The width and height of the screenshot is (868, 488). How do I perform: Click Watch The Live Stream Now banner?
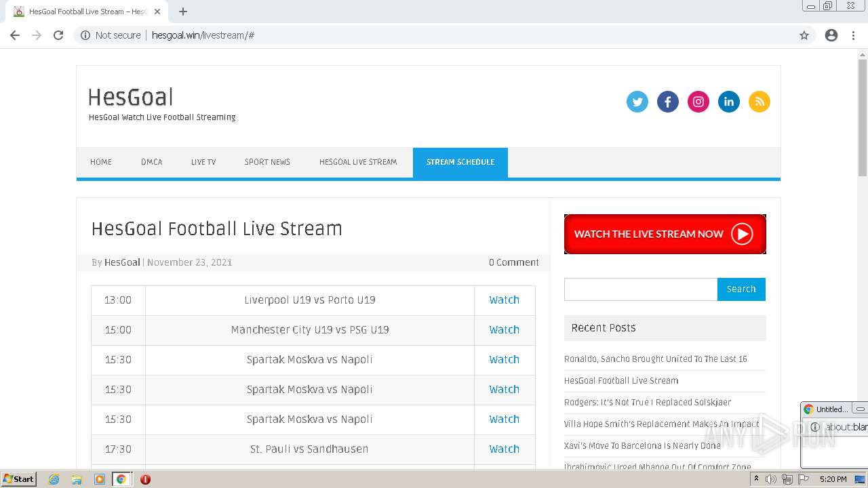tap(665, 234)
